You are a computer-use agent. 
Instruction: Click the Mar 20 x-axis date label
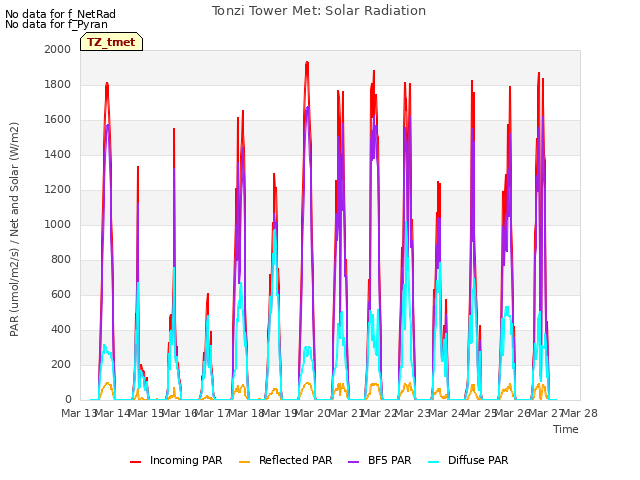[313, 413]
